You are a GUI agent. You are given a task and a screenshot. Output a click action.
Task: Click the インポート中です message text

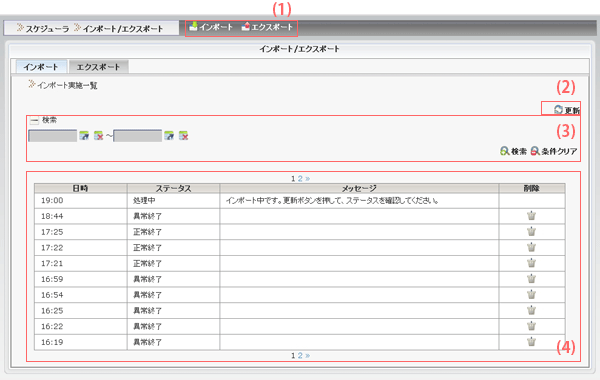332,201
